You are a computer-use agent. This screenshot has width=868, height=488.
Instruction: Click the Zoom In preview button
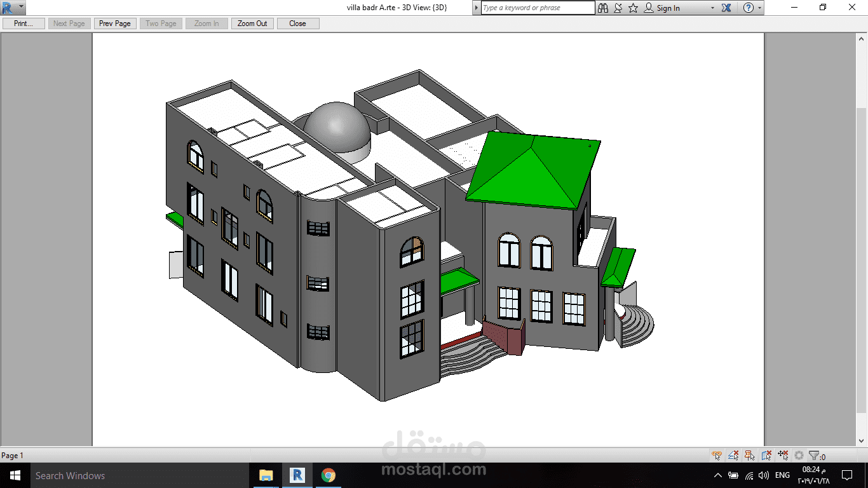click(207, 24)
